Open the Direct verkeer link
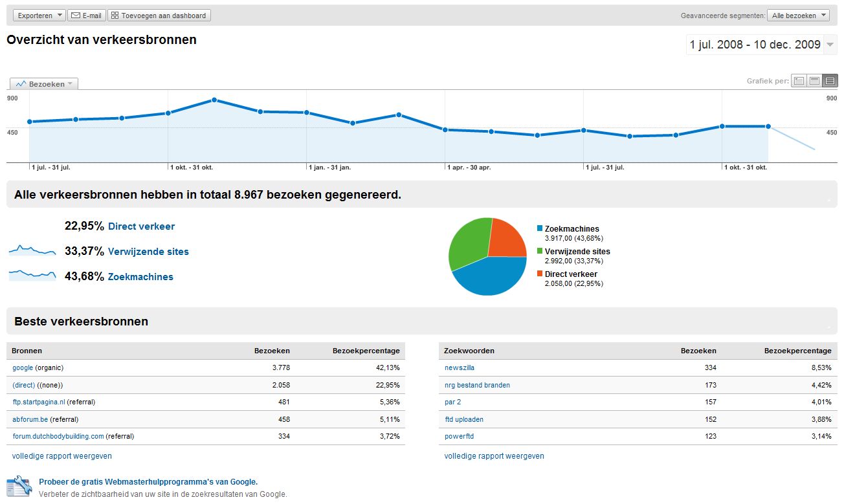844x504 pixels. pos(141,226)
